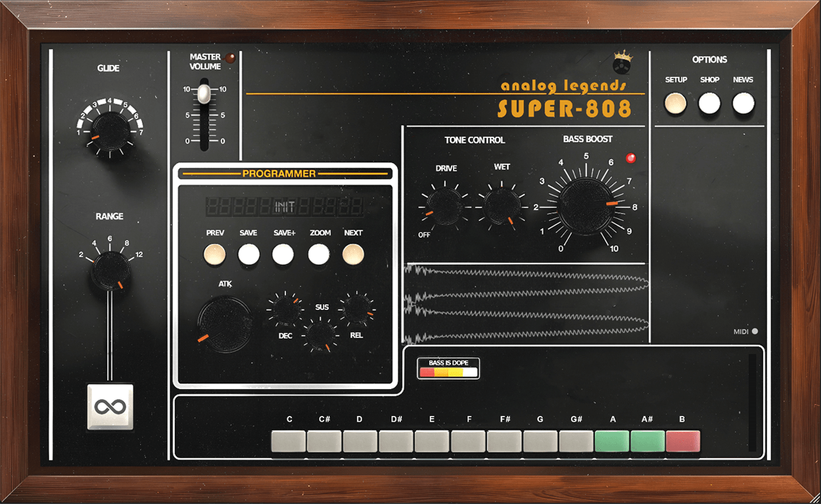The image size is (821, 504).
Task: Click the red B key pad
Action: coord(683,441)
